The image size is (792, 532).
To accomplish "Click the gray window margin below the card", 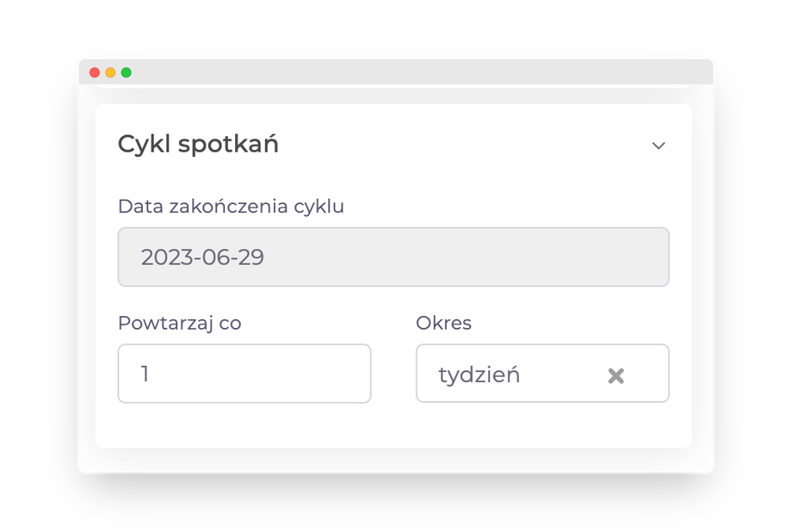I will click(396, 460).
